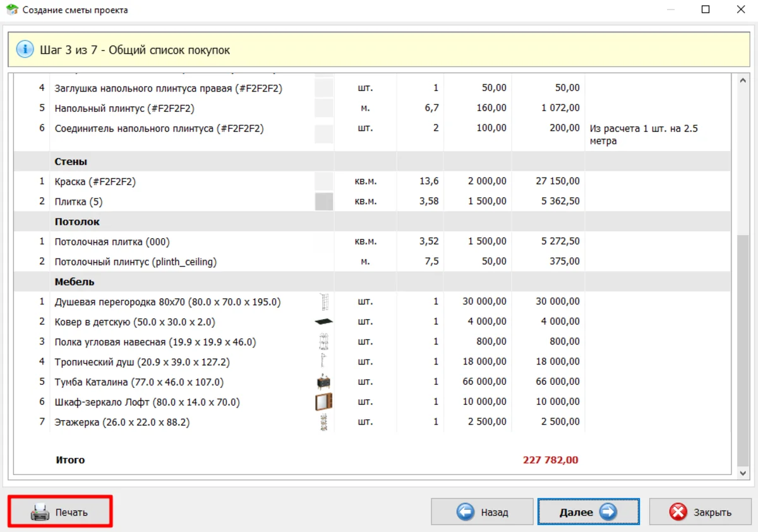This screenshot has height=532, width=758.
Task: Click the Мебель section header
Action: (75, 282)
